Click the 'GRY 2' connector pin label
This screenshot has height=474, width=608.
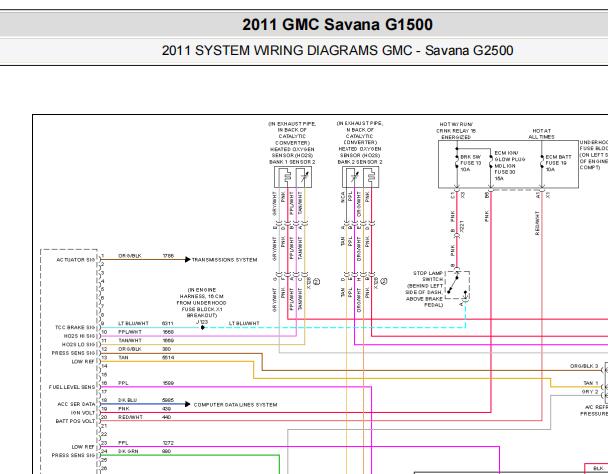coord(590,392)
